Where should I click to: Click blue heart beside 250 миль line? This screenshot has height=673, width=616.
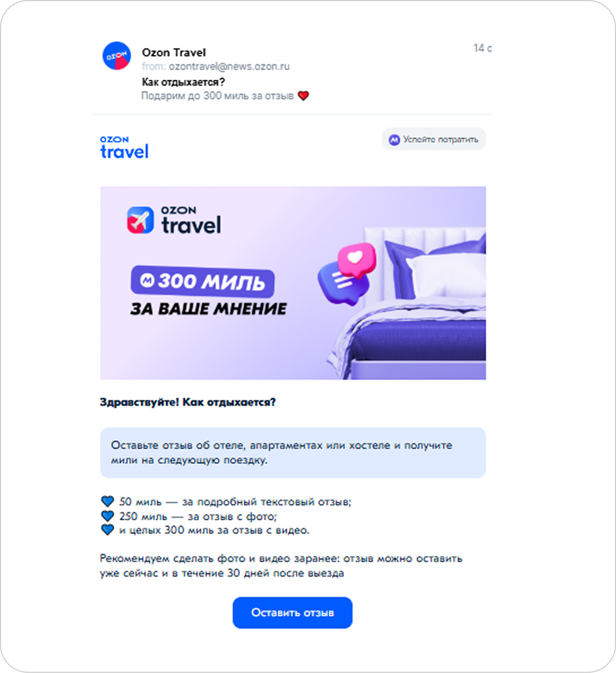click(x=108, y=516)
